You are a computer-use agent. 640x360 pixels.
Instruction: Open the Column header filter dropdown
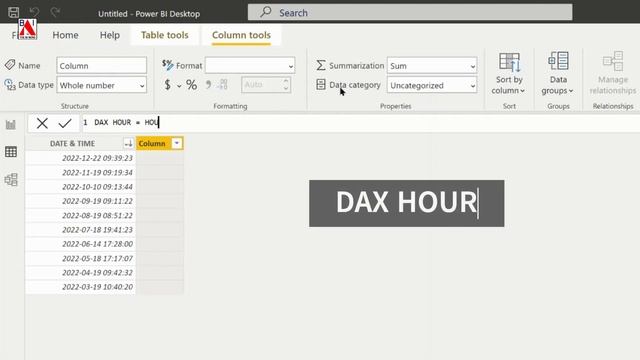pos(177,143)
